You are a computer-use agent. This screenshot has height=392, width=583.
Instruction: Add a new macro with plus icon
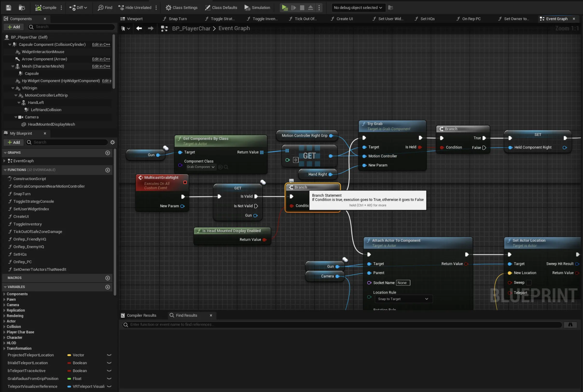(x=108, y=278)
